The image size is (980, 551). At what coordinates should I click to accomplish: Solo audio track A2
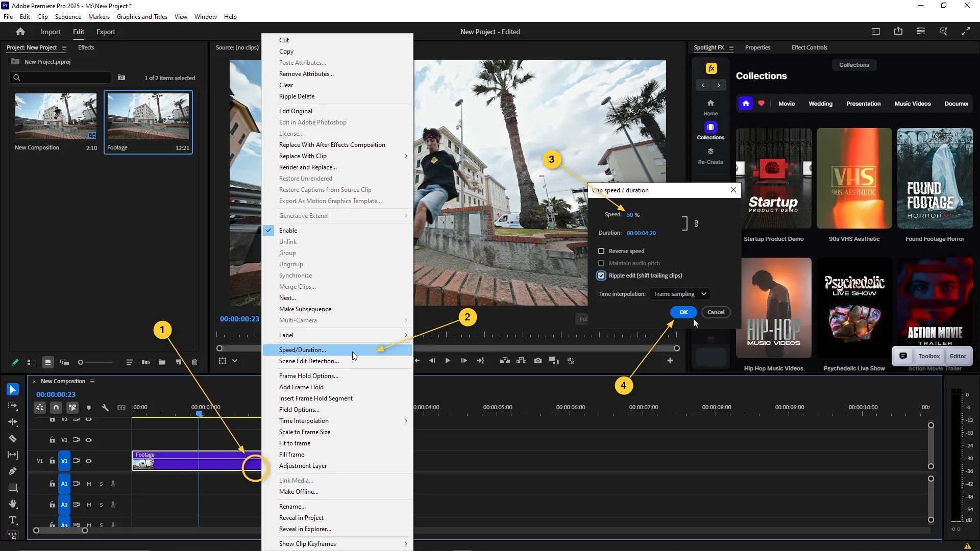click(x=101, y=505)
